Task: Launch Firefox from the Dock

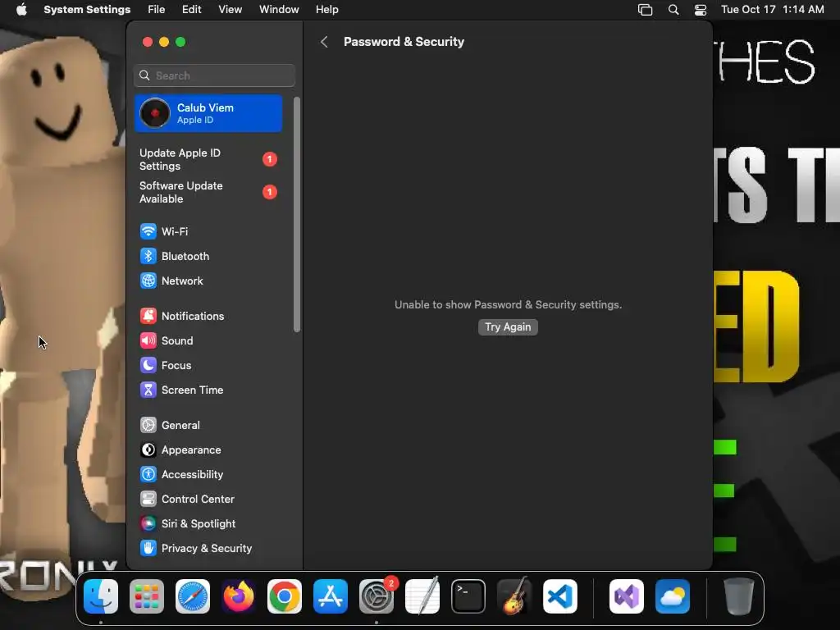Action: coord(239,596)
